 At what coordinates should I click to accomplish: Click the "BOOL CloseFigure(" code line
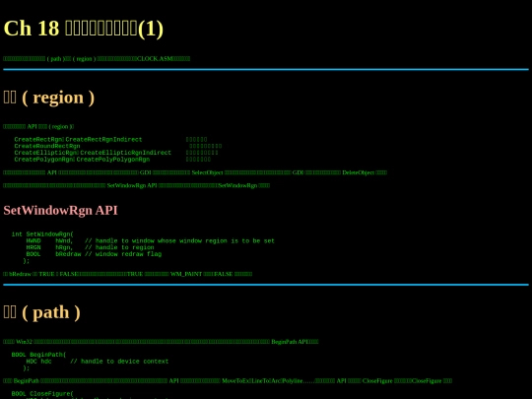point(42,394)
